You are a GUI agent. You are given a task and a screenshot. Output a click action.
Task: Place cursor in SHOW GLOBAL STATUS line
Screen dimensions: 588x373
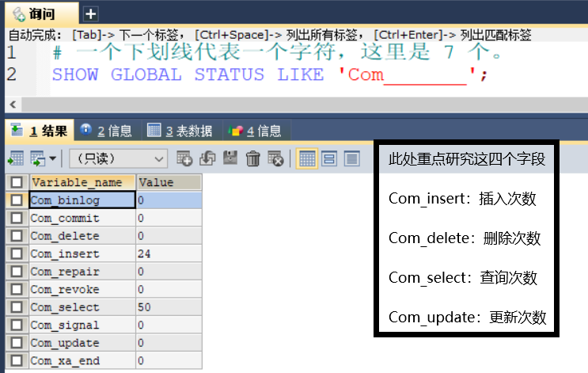click(270, 74)
